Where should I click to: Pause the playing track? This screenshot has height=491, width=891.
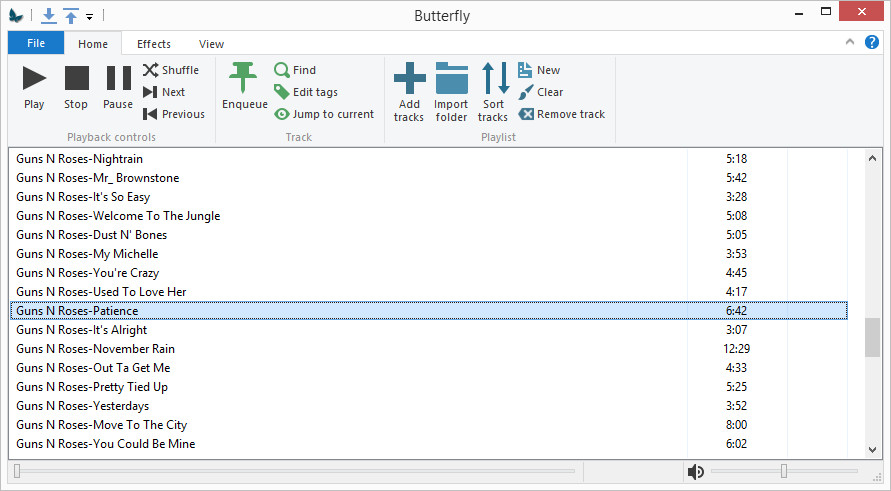click(x=118, y=87)
